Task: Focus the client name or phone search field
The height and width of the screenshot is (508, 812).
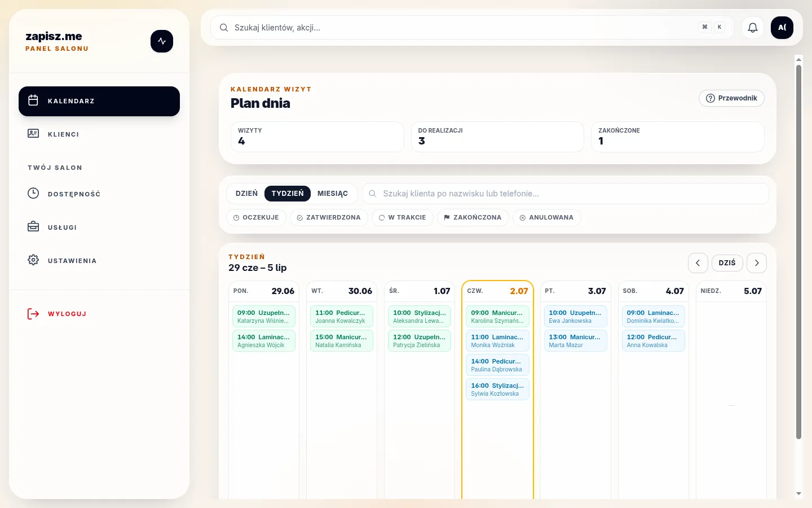Action: coord(566,194)
